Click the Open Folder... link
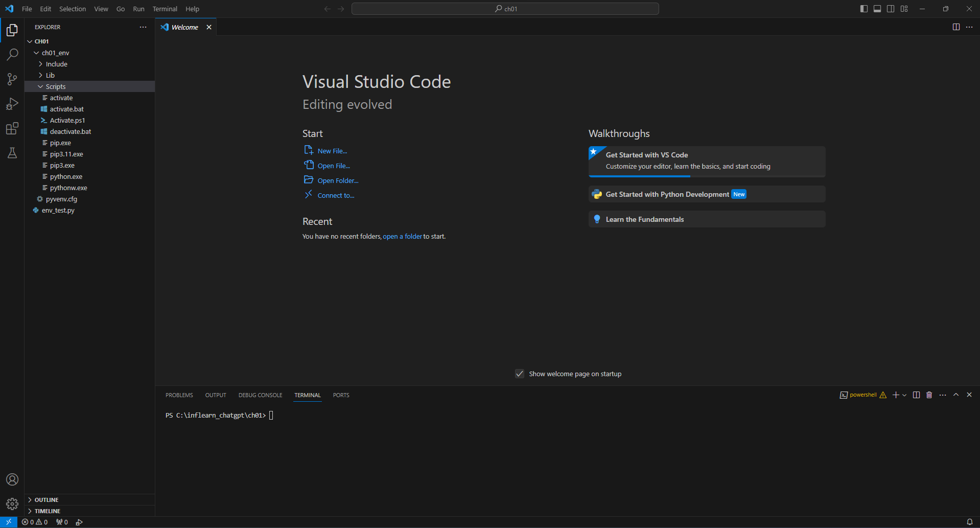Screen dimensions: 980x528 click(332, 180)
